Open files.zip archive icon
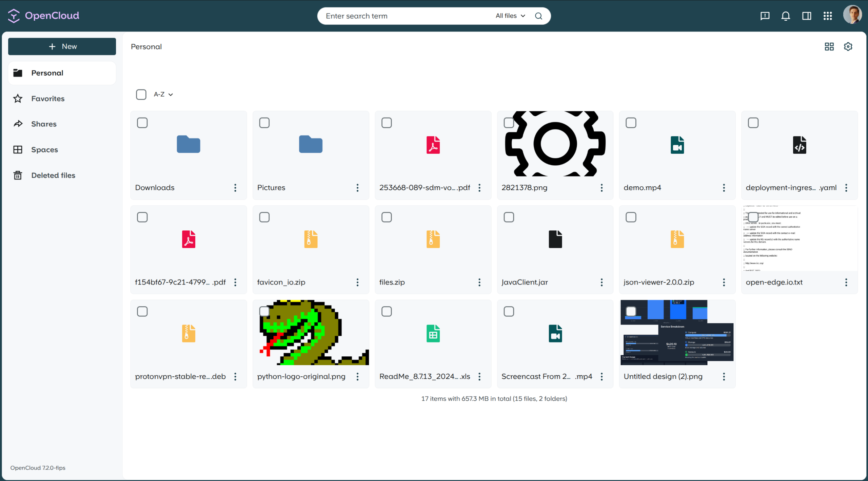This screenshot has height=481, width=868. click(x=433, y=239)
